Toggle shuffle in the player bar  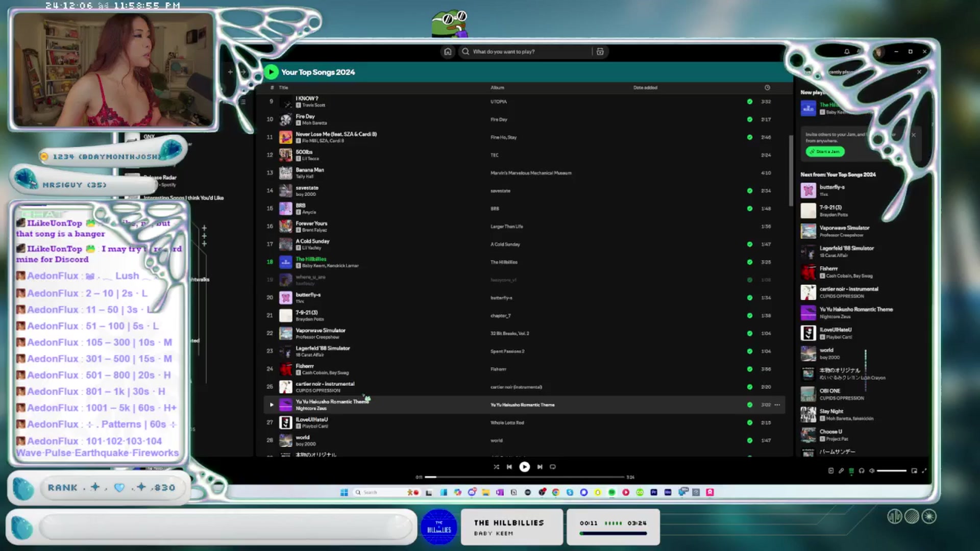coord(496,467)
